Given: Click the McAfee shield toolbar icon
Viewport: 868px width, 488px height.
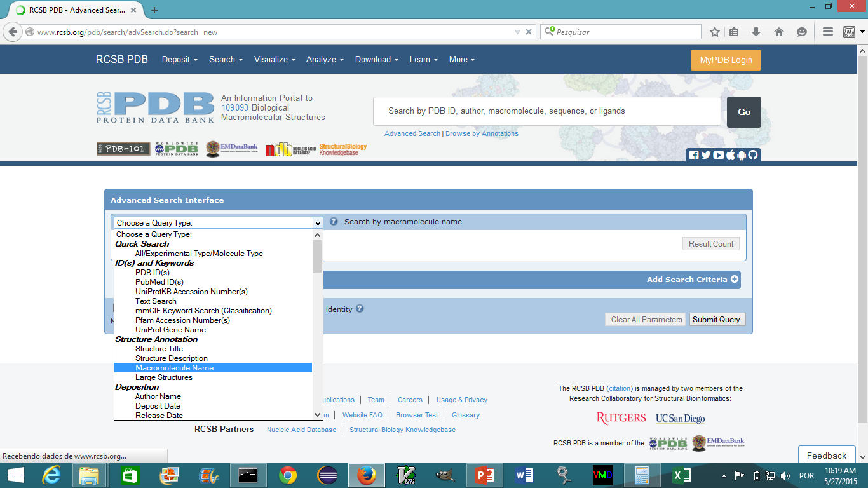Looking at the screenshot, I should pos(850,32).
